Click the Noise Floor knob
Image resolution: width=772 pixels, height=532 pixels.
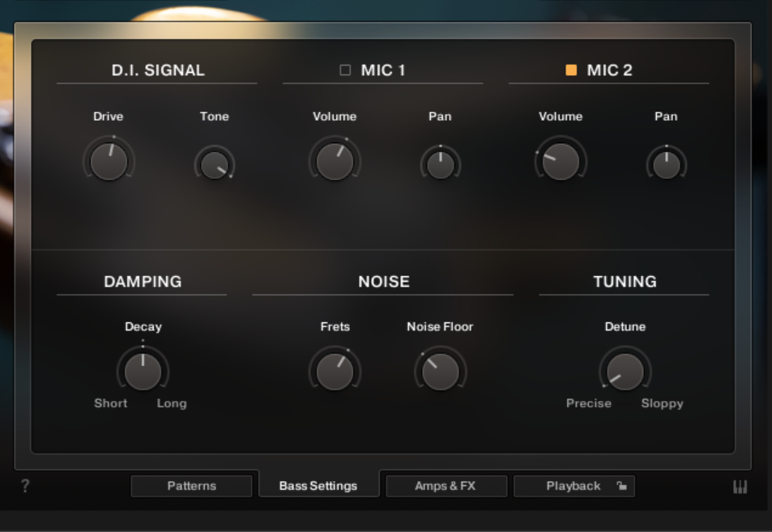pos(441,372)
